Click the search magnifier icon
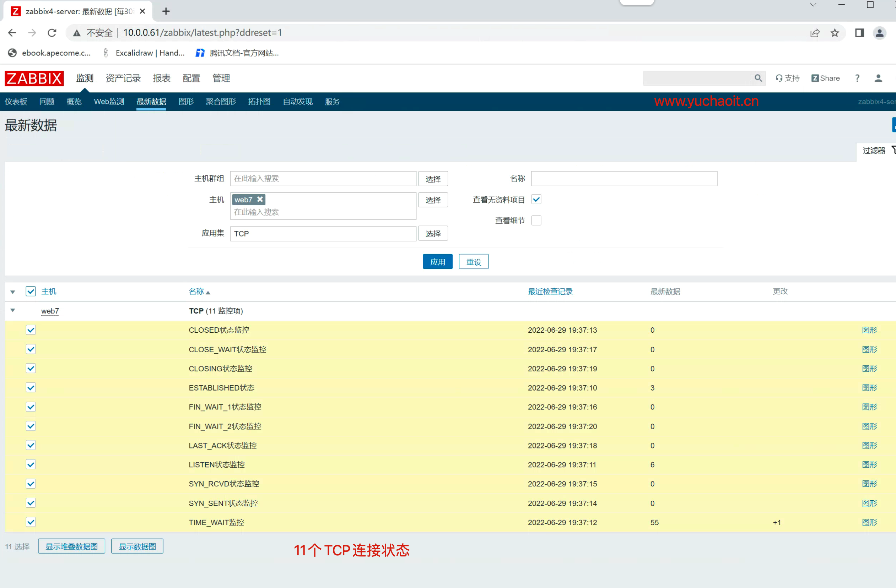The image size is (896, 588). 758,78
